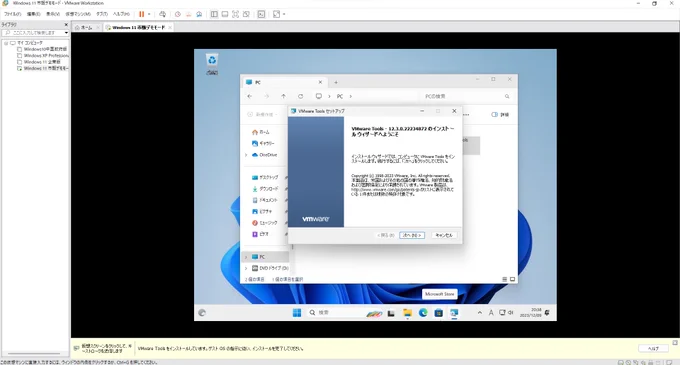This screenshot has height=365, width=680.
Task: Click the stretch guest display icon
Action: click(276, 14)
